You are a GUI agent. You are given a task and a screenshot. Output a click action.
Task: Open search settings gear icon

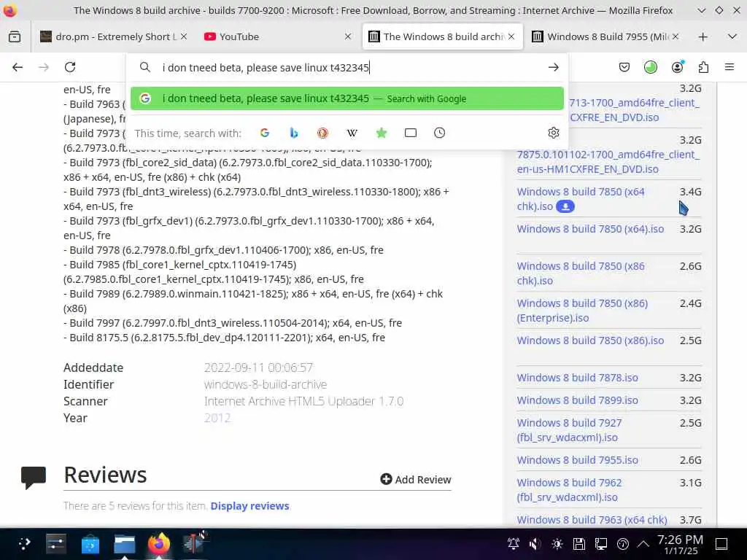point(553,133)
